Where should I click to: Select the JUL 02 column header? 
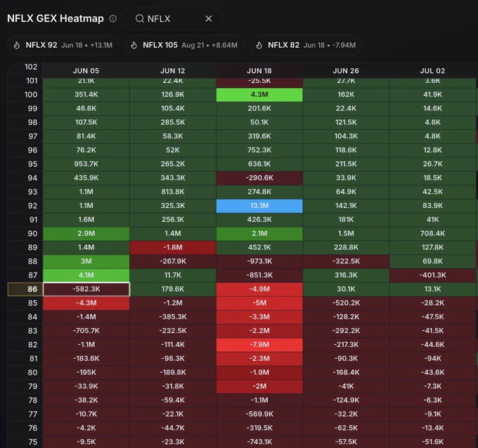coord(432,71)
